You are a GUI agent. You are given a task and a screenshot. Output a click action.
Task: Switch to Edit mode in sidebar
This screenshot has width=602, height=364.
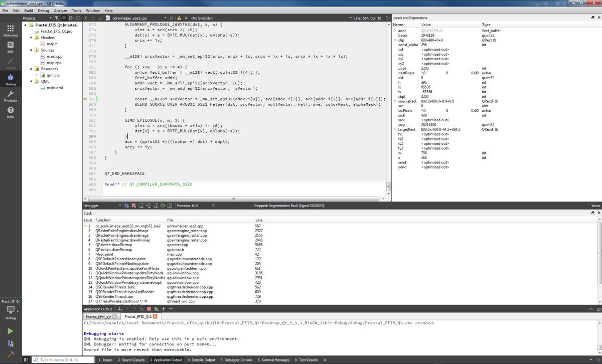tap(11, 47)
